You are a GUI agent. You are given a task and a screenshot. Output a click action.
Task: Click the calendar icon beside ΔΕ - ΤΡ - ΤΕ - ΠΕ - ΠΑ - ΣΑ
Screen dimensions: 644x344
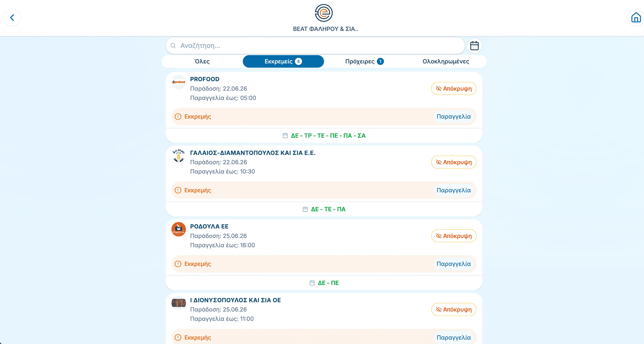click(285, 136)
